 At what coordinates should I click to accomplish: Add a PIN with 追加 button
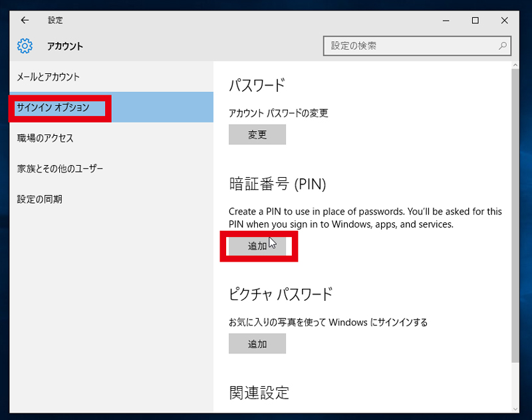pos(257,246)
